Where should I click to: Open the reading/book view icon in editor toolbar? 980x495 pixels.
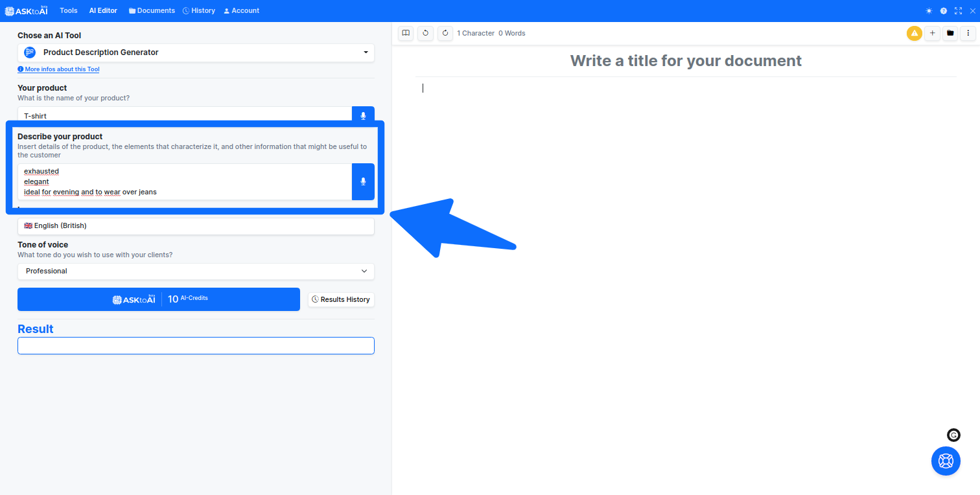click(405, 33)
